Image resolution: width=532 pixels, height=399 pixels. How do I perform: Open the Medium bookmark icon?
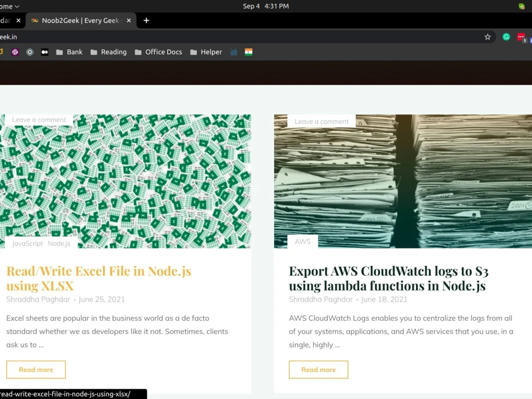point(45,52)
